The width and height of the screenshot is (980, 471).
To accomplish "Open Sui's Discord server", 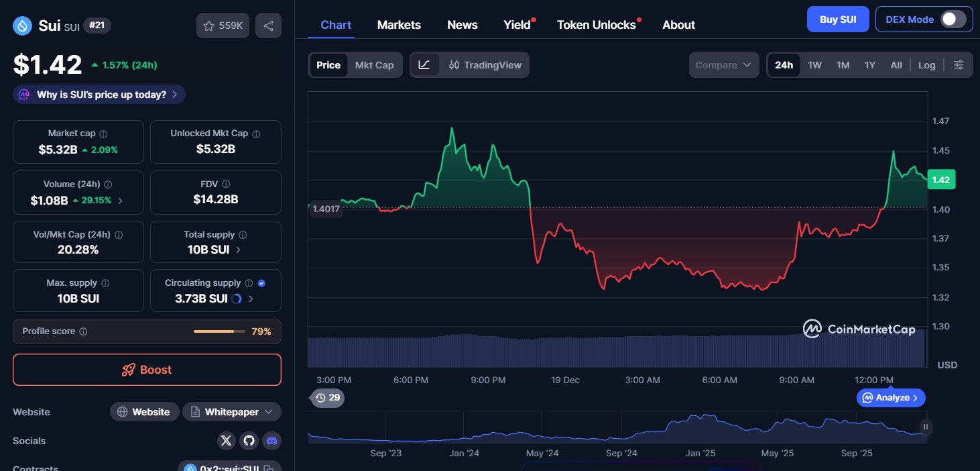I will [271, 441].
